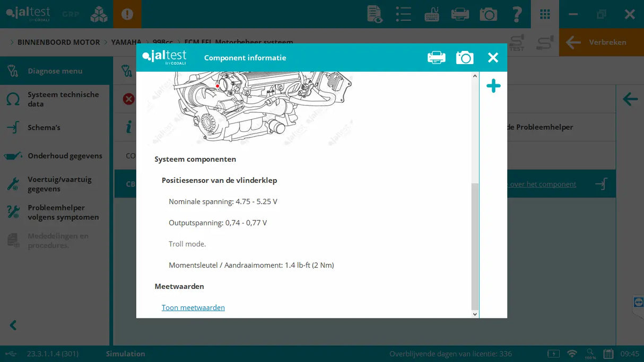Click 'Nominale spanning: 4.75 - 5.25 V' text
The height and width of the screenshot is (362, 644).
pyautogui.click(x=223, y=201)
